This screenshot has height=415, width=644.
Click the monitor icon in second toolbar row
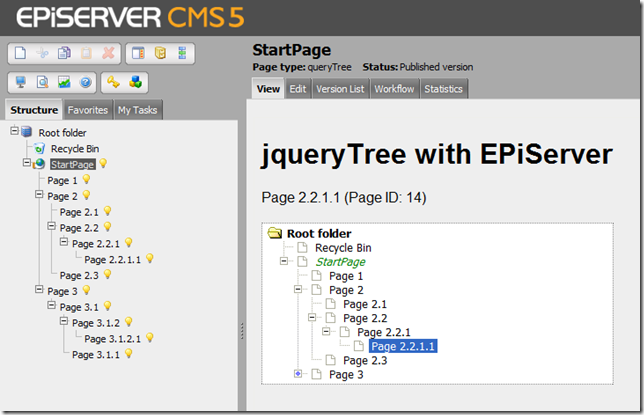(22, 83)
